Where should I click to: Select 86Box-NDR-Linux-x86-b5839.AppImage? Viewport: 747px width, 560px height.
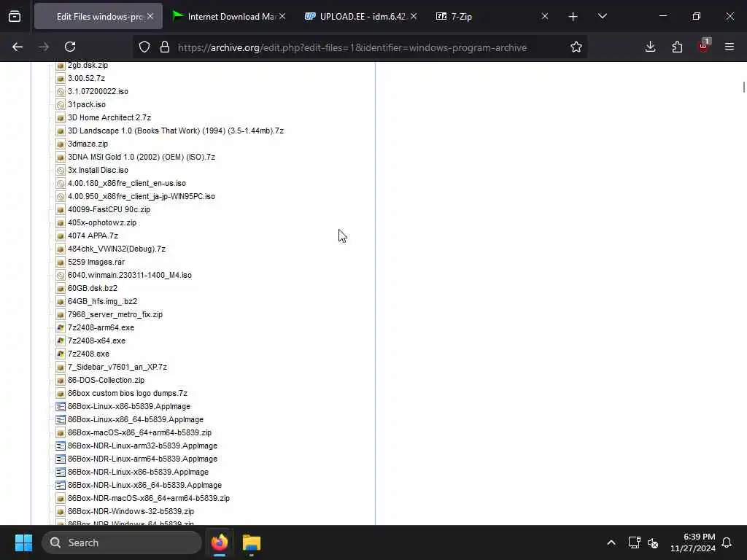pos(138,472)
